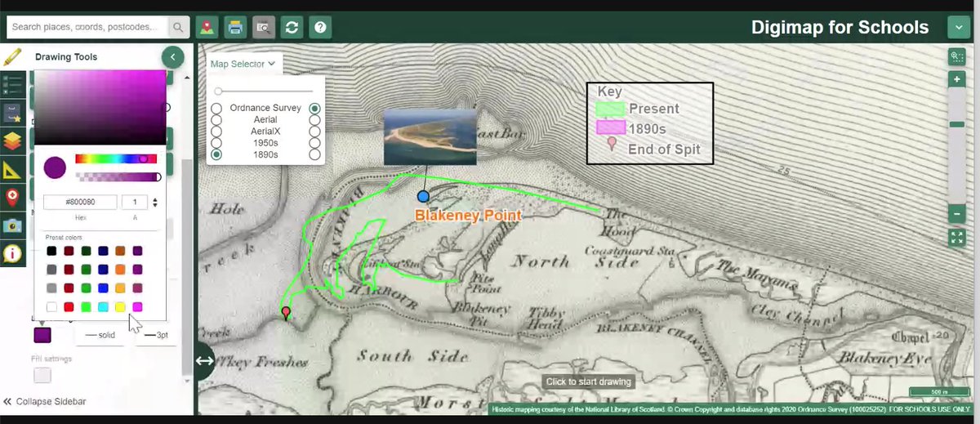Open the print map toolbar icon
980x424 pixels.
(x=235, y=27)
